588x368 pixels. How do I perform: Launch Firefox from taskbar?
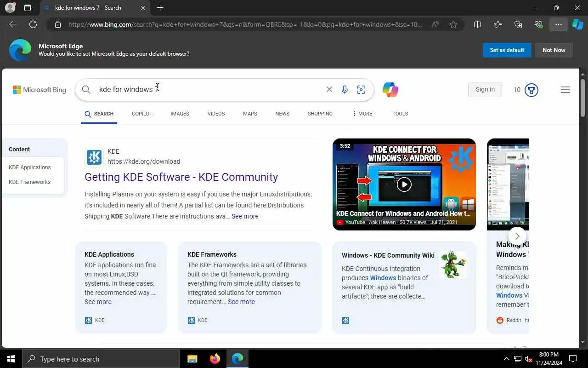[215, 359]
